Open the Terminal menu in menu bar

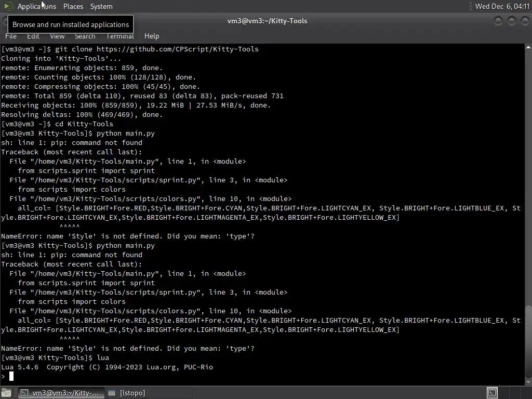(120, 36)
